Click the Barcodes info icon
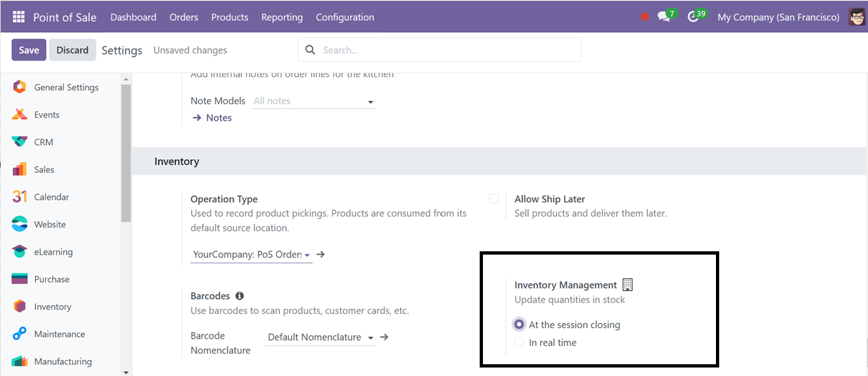 click(240, 296)
